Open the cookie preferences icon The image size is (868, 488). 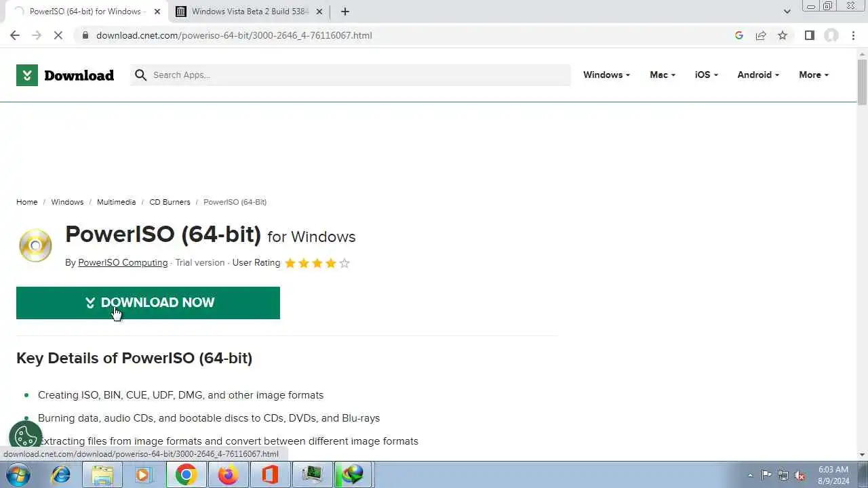tap(26, 437)
